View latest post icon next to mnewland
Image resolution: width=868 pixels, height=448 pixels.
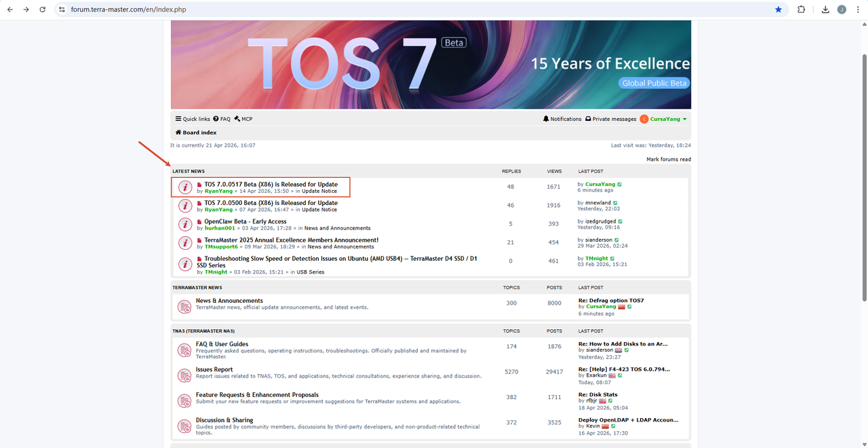point(616,203)
